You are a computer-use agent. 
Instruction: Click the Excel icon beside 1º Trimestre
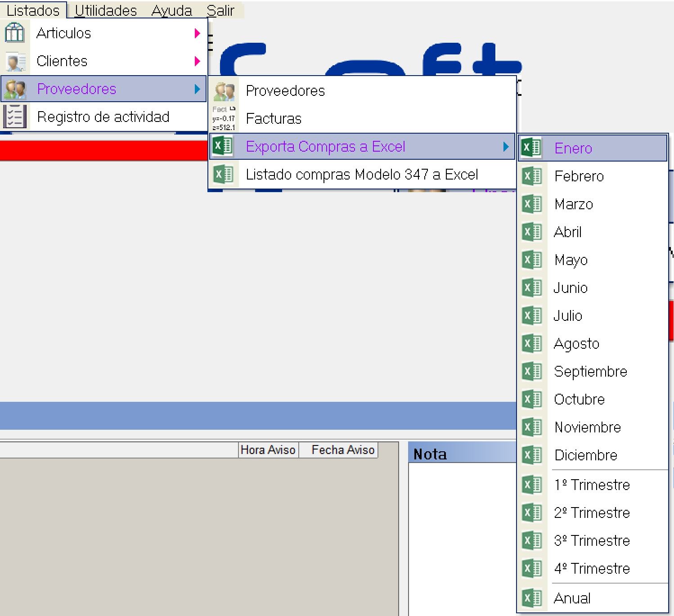point(532,485)
